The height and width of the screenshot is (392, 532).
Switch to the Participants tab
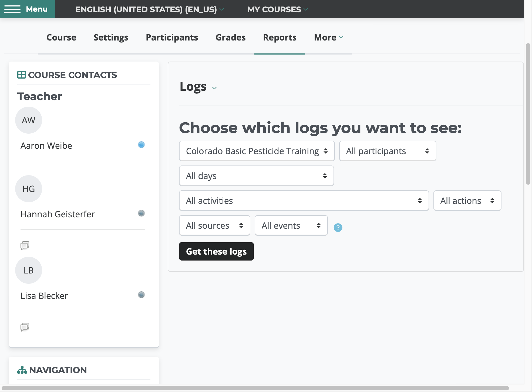(172, 37)
